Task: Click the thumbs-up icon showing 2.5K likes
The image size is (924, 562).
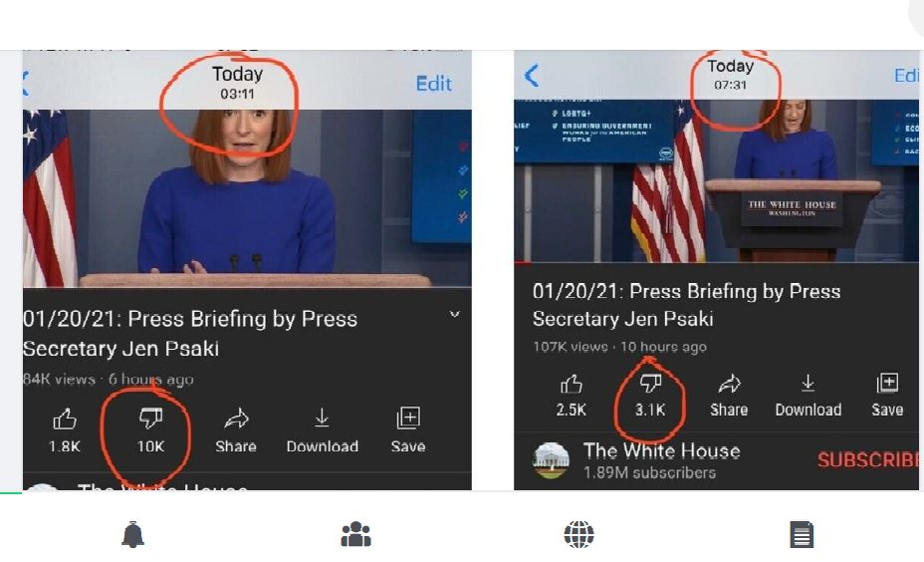Action: [x=571, y=385]
